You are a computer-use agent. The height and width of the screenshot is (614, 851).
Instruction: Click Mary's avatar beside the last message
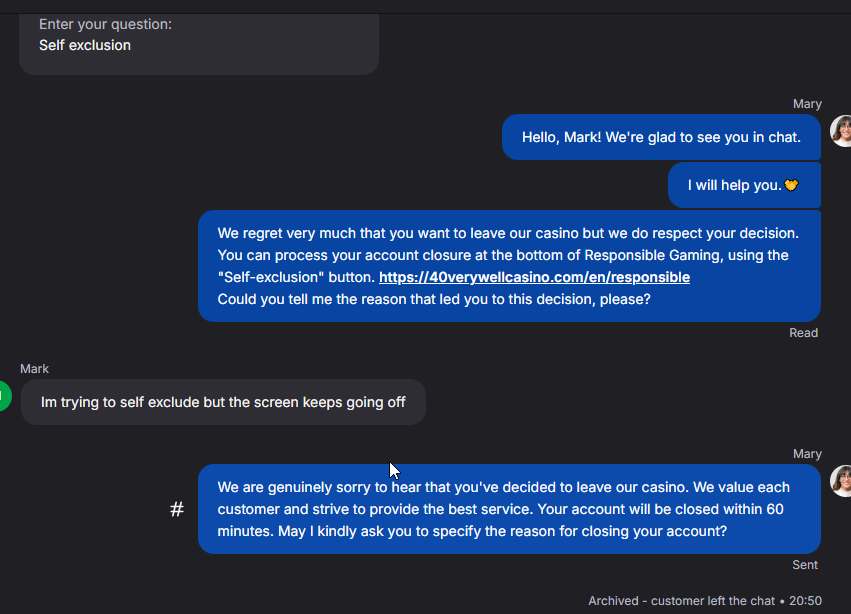[841, 481]
